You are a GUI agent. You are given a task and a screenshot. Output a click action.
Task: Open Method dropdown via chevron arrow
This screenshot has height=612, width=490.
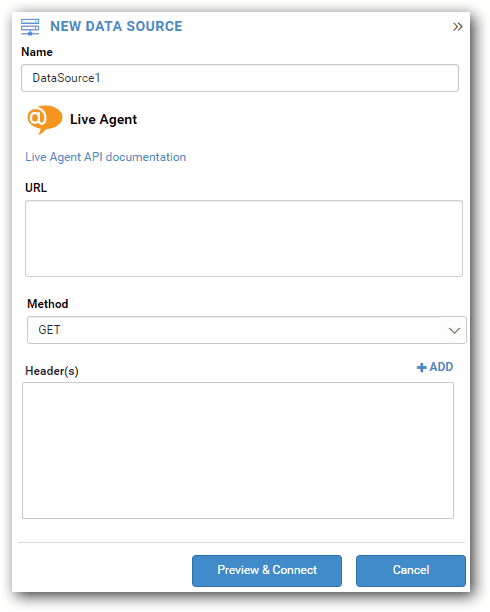[454, 331]
